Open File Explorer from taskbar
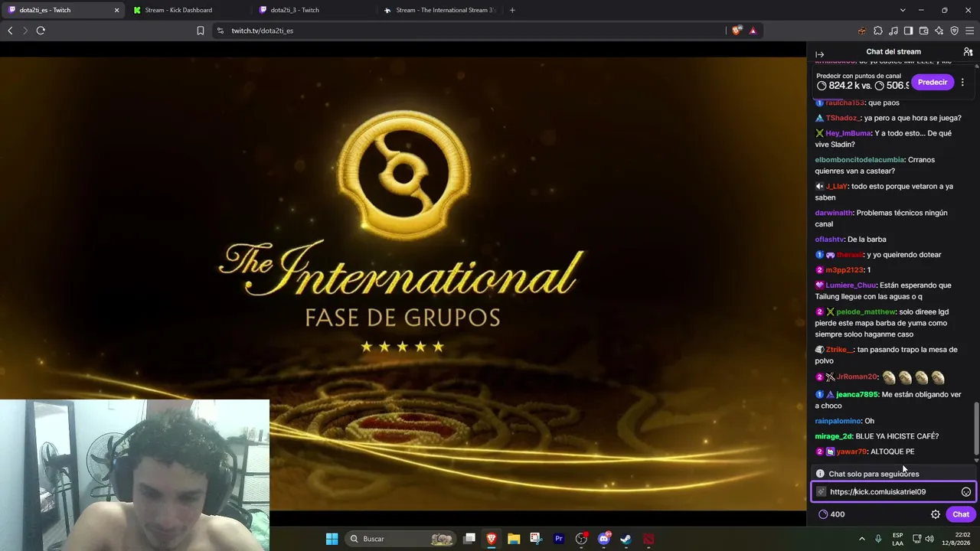980x551 pixels. click(x=514, y=539)
